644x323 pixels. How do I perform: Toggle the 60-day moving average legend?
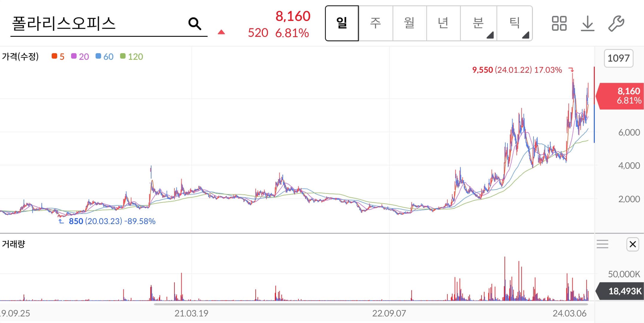tap(105, 57)
